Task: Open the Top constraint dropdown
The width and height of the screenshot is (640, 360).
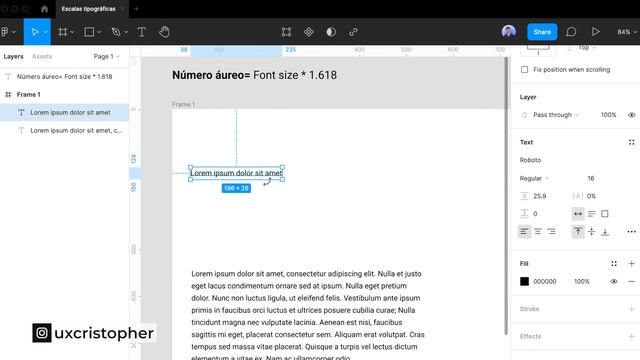Action: (587, 48)
